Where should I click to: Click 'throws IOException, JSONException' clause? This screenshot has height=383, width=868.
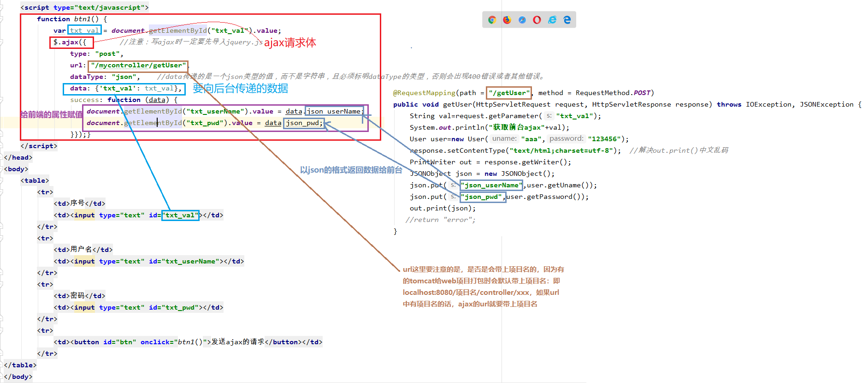tap(785, 105)
